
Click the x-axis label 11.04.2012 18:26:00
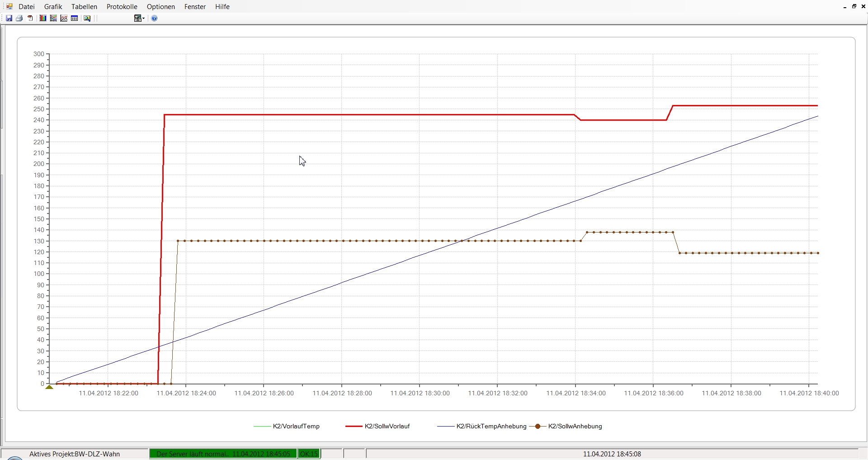click(x=264, y=394)
